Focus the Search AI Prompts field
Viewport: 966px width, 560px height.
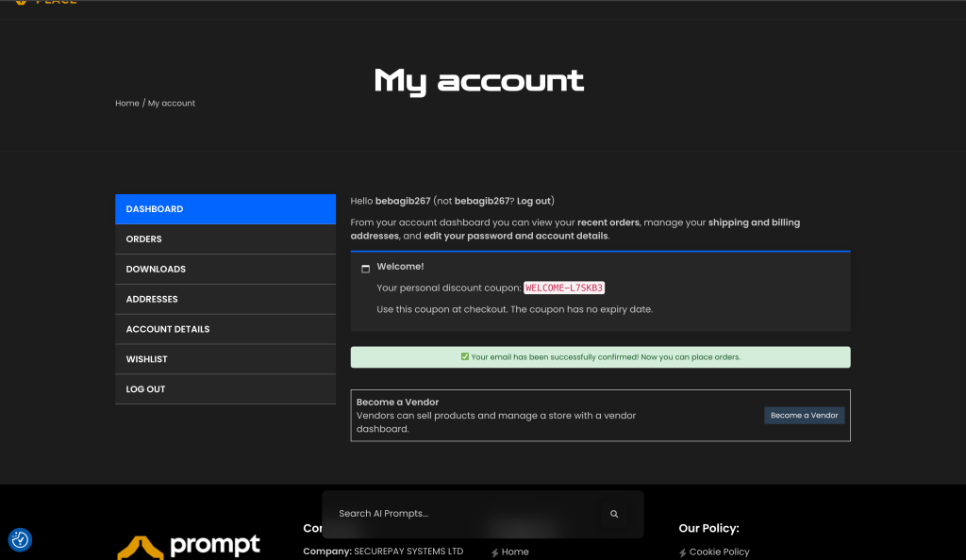(x=462, y=514)
